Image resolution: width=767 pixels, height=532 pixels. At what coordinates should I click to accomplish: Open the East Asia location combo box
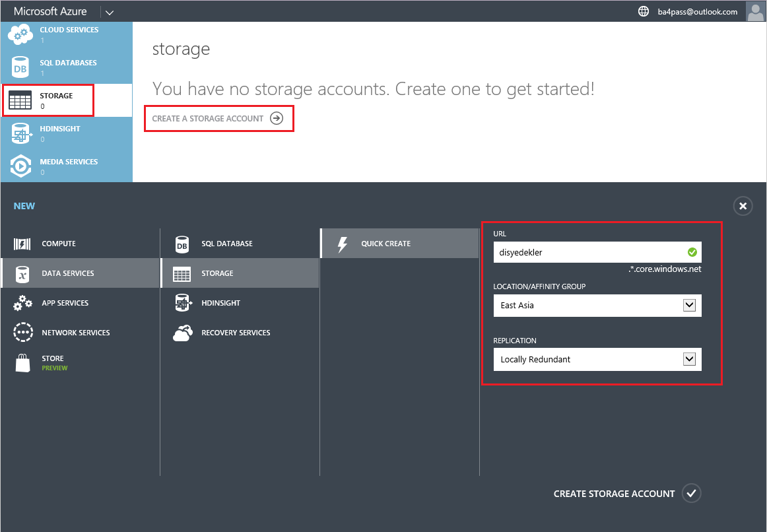click(x=597, y=306)
